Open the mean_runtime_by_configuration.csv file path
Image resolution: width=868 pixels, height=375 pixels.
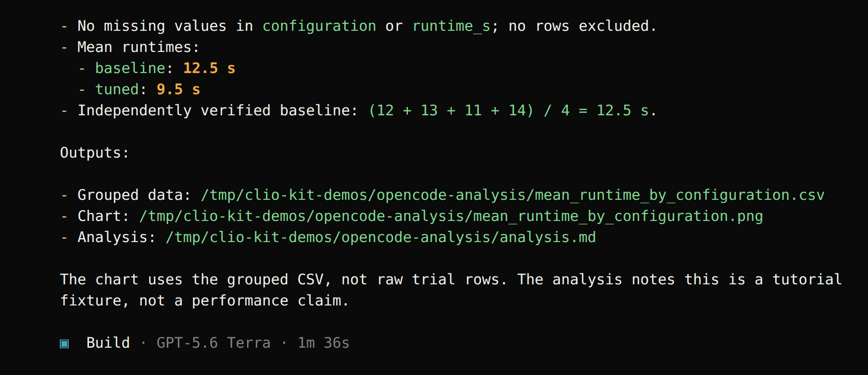[512, 195]
